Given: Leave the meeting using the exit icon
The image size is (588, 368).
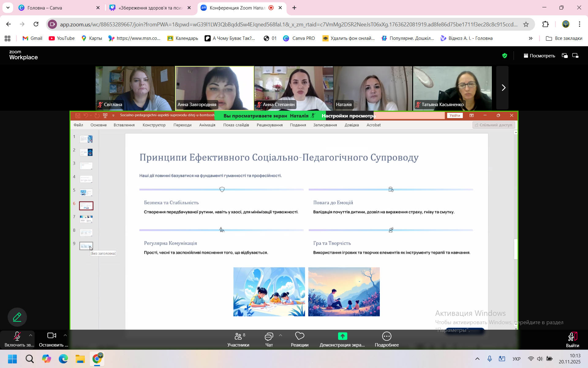Looking at the screenshot, I should [x=572, y=337].
